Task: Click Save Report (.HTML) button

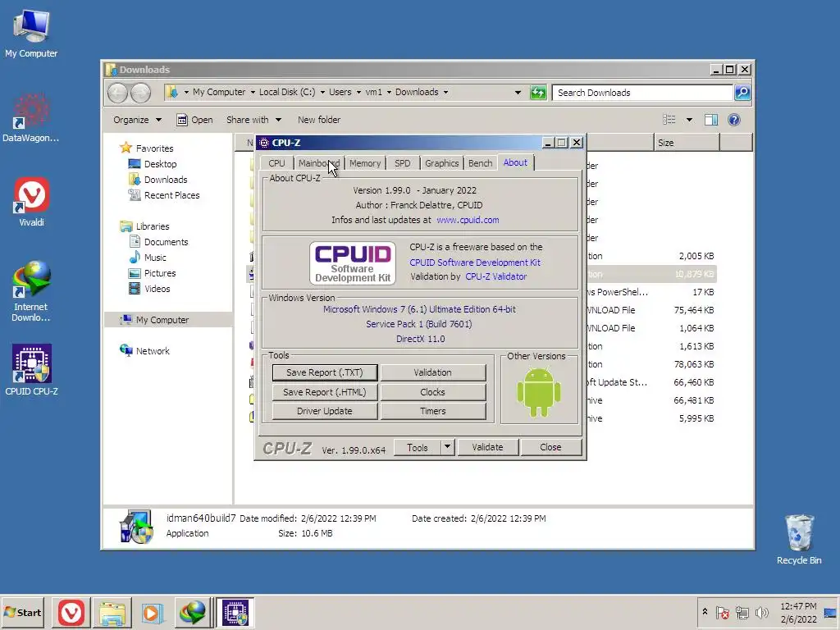Action: (x=325, y=392)
